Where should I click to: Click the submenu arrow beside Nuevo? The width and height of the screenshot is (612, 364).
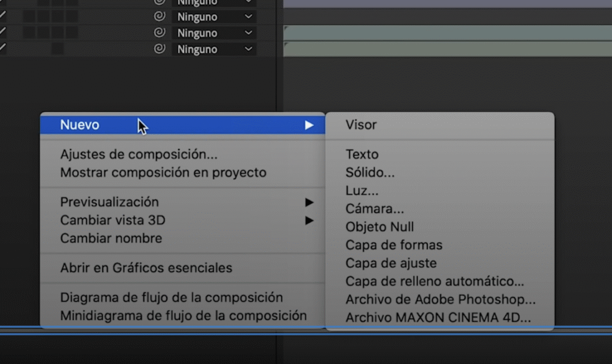tap(308, 125)
